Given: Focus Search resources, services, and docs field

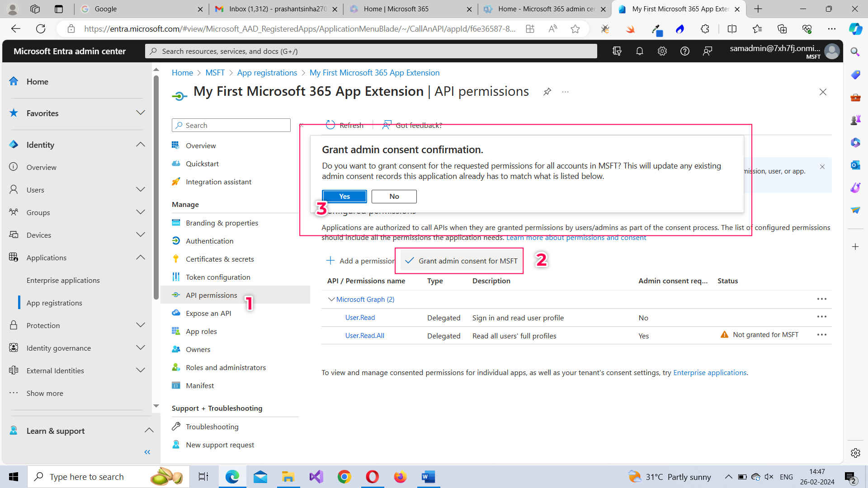Looking at the screenshot, I should click(371, 51).
